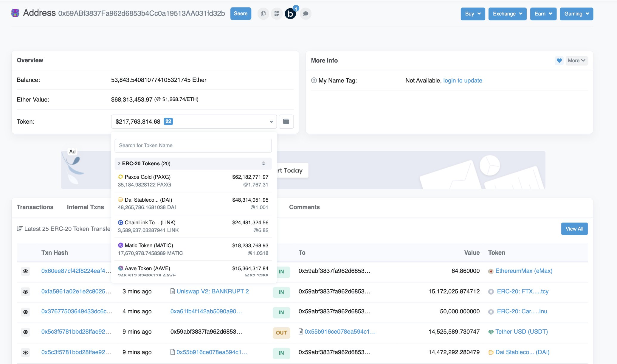This screenshot has height=364, width=617.
Task: Click Tether USD token icon
Action: pyautogui.click(x=491, y=332)
